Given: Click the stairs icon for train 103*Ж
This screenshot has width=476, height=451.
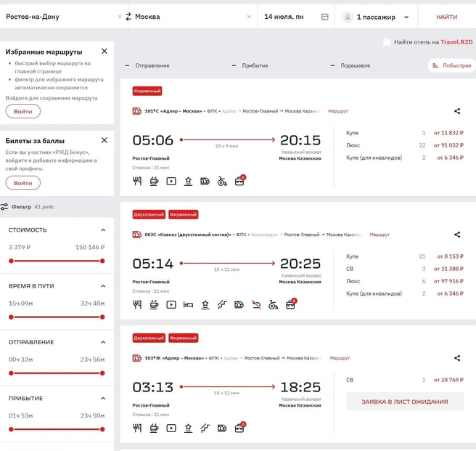Looking at the screenshot, I should click(205, 428).
